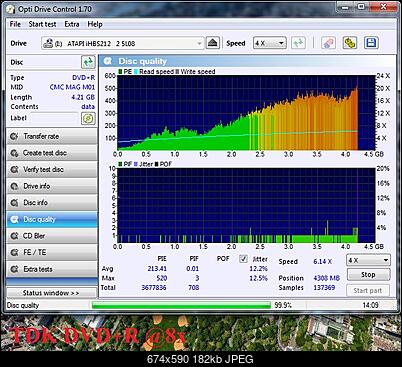Click the Samples 137369 value
The height and width of the screenshot is (367, 402).
coord(324,287)
